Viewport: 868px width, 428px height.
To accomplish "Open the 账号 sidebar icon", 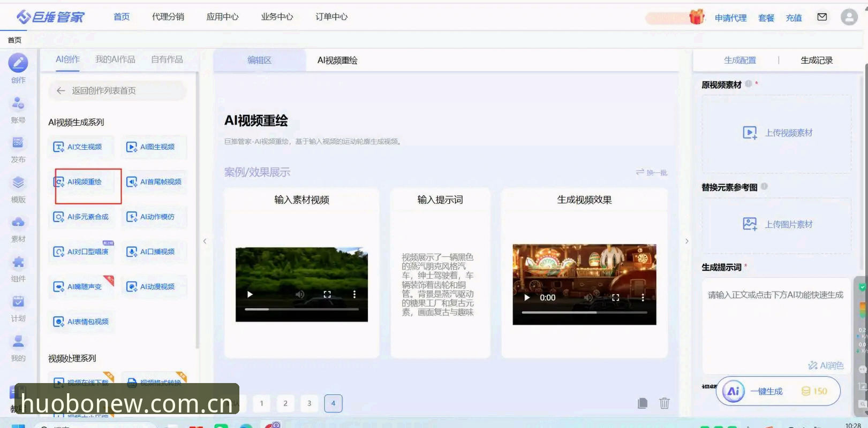I will [x=18, y=103].
